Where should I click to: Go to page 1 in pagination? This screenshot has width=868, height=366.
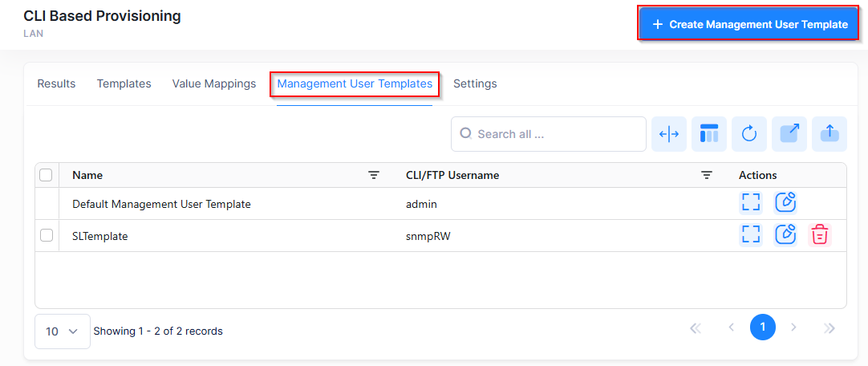(x=763, y=327)
